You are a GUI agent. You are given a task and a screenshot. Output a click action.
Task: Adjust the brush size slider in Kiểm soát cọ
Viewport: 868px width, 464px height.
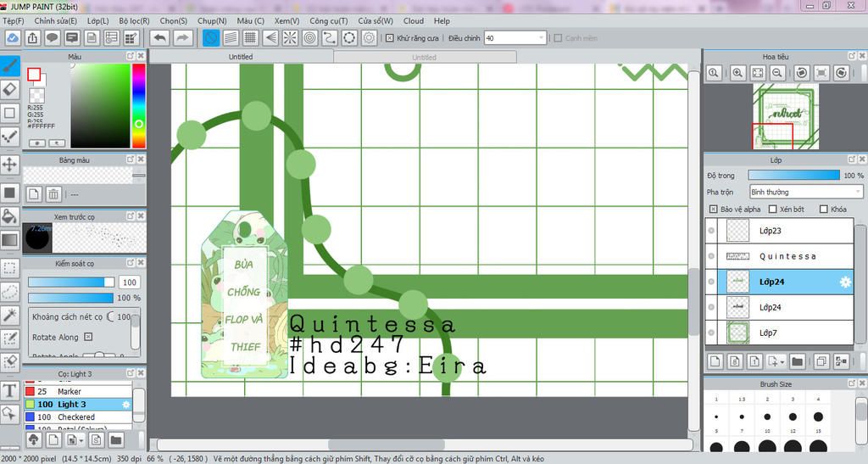[71, 282]
